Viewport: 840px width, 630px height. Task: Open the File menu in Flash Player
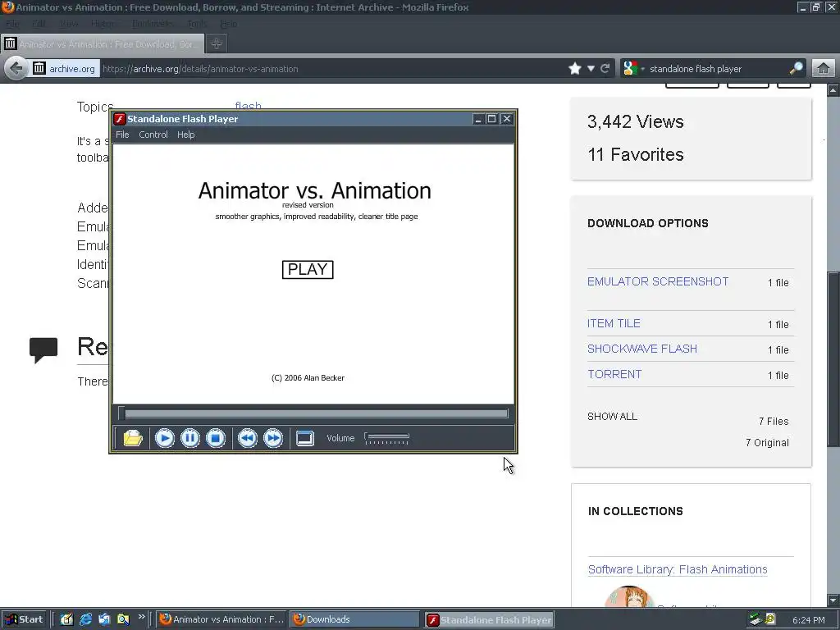122,135
